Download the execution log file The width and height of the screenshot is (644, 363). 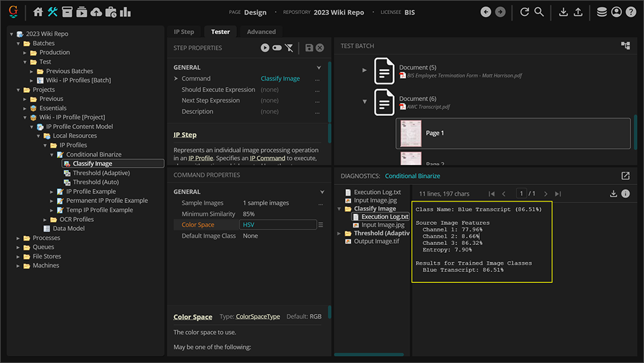point(614,193)
